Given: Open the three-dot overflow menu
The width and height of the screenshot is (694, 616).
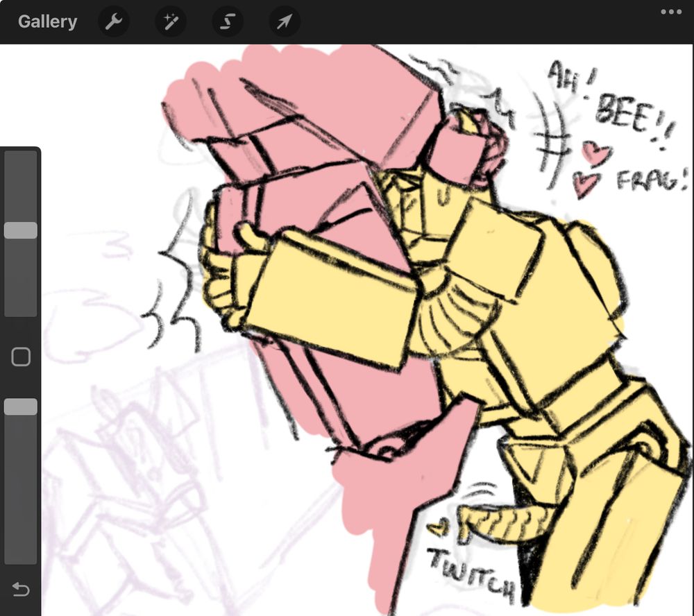Looking at the screenshot, I should [x=671, y=12].
